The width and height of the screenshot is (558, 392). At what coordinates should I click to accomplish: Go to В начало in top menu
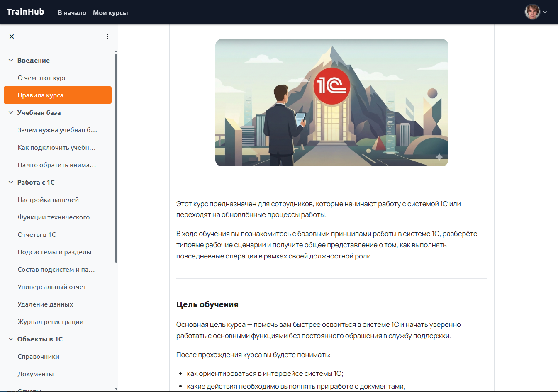[x=72, y=13]
